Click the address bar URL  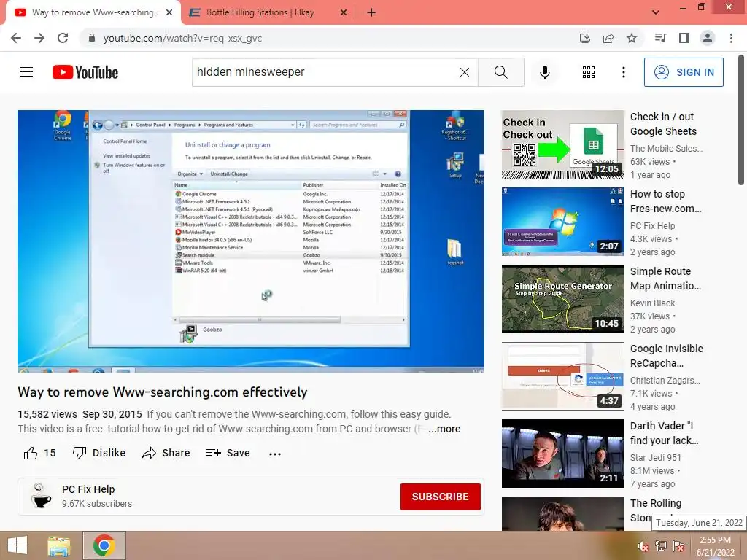pos(182,38)
